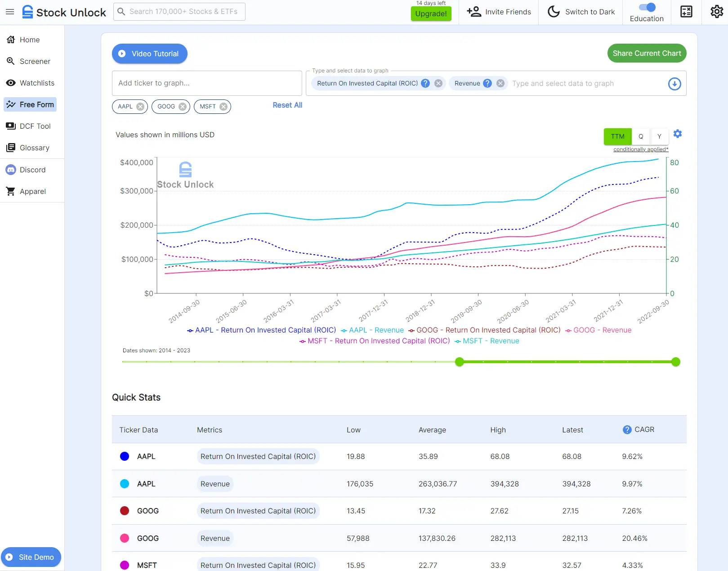728x571 pixels.
Task: Click the CAGR help question icon
Action: [627, 430]
